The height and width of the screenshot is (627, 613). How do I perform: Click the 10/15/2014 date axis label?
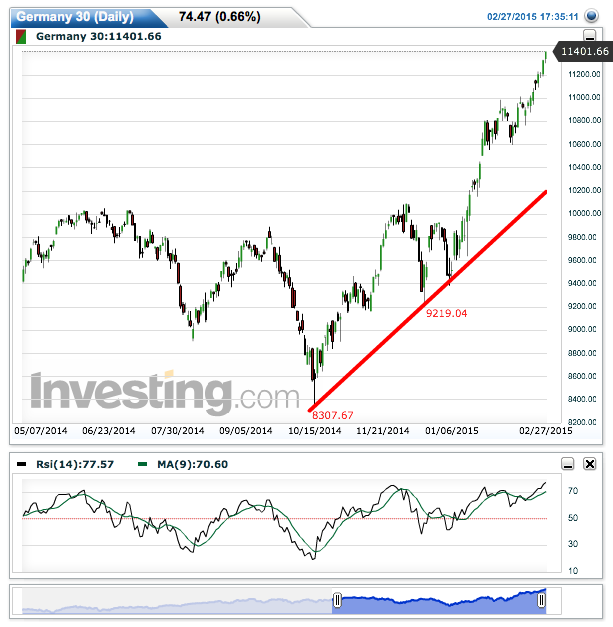click(x=315, y=431)
